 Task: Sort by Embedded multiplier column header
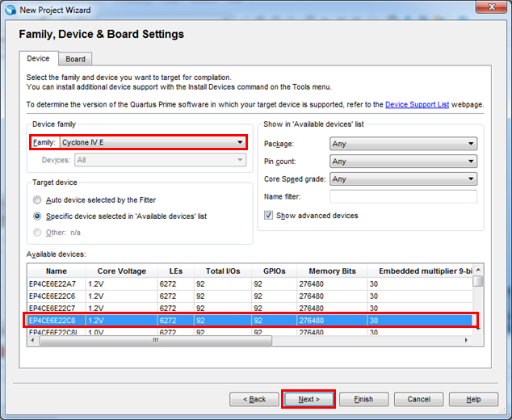tap(420, 271)
